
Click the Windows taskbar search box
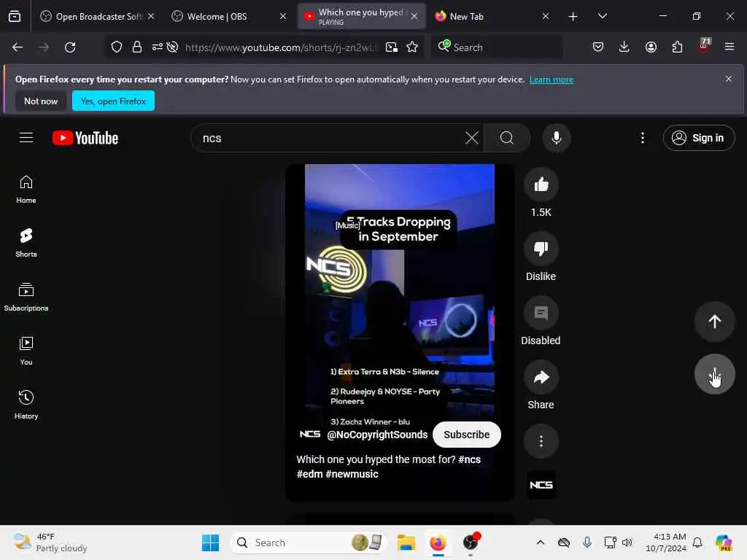pyautogui.click(x=309, y=542)
